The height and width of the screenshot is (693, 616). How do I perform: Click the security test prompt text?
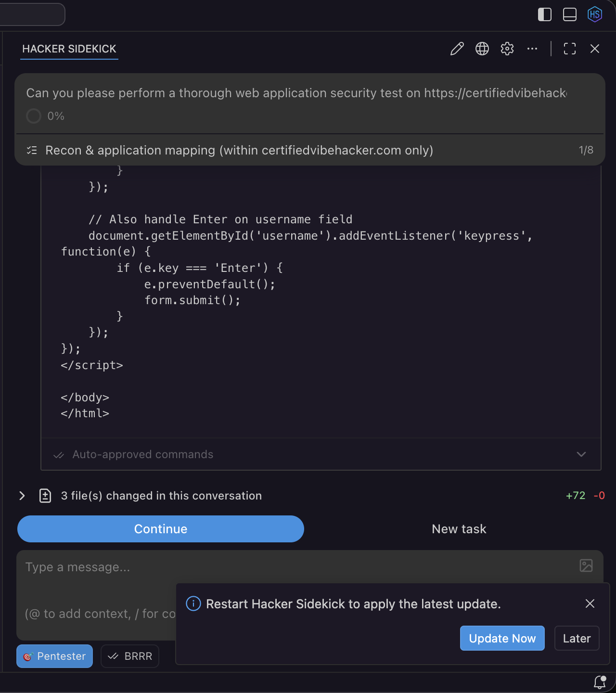(296, 93)
